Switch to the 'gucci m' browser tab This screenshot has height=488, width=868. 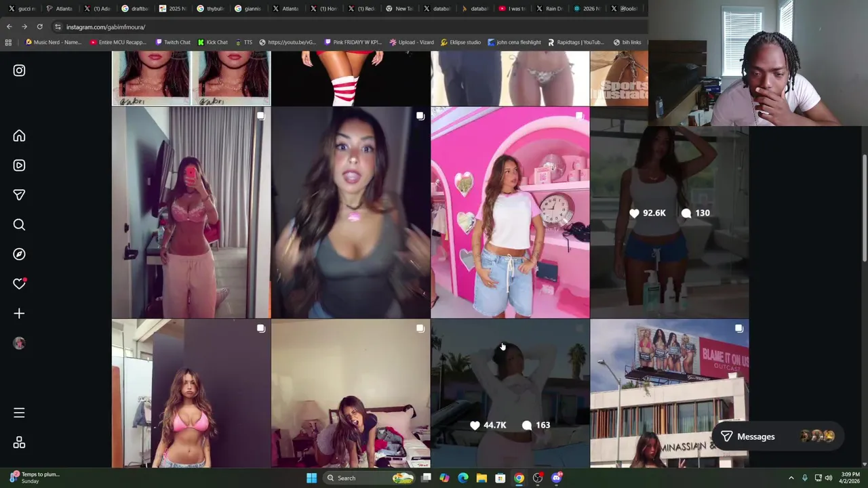(x=22, y=9)
